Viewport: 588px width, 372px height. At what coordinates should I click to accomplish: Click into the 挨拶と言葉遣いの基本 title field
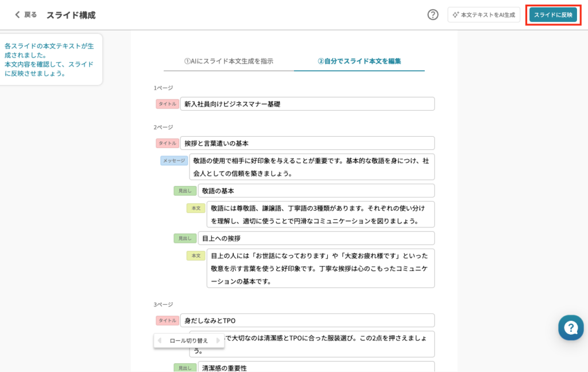tap(307, 143)
